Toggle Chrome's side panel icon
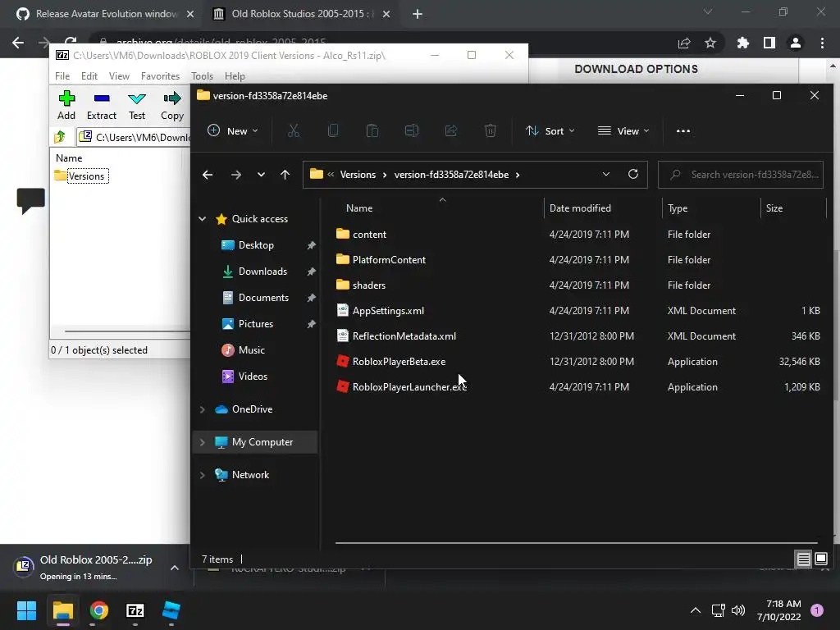840x630 pixels. click(x=769, y=43)
